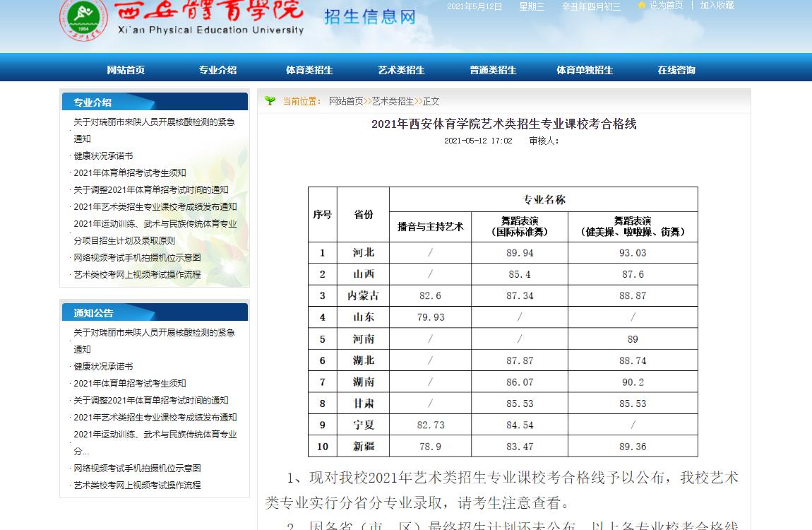
Task: Click the 舞蹈表演(健美操、啦啦操、街舞) column header
Action: pos(633,226)
